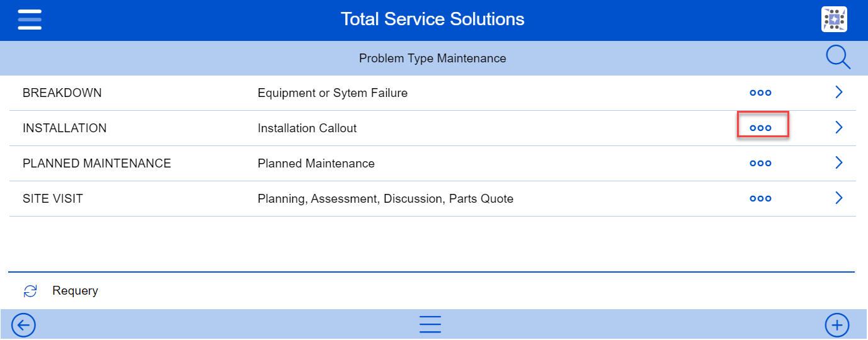868x340 pixels.
Task: Select the INSTALLATION problem type
Action: (64, 128)
